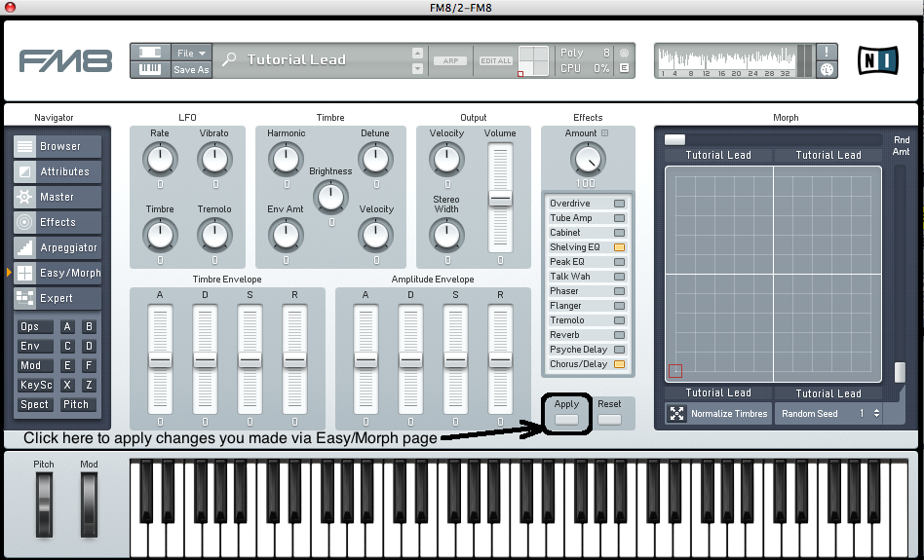The image size is (924, 560).
Task: Click the Master gear icon
Action: (24, 197)
